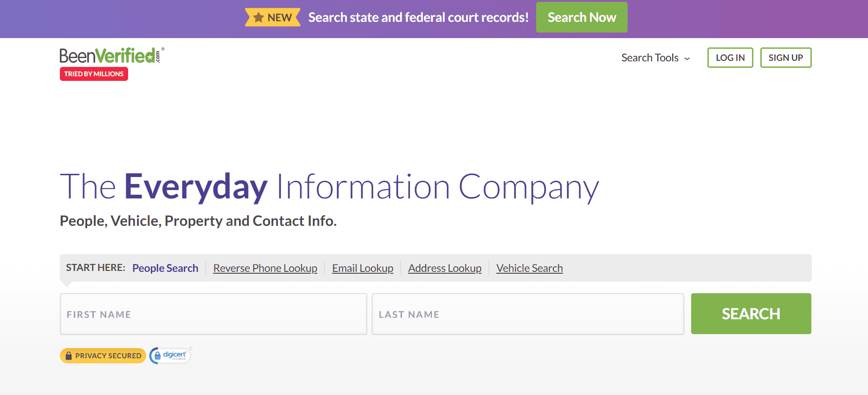Open the DigiCert secured seal
Screen dimensions: 868x395
click(x=170, y=355)
